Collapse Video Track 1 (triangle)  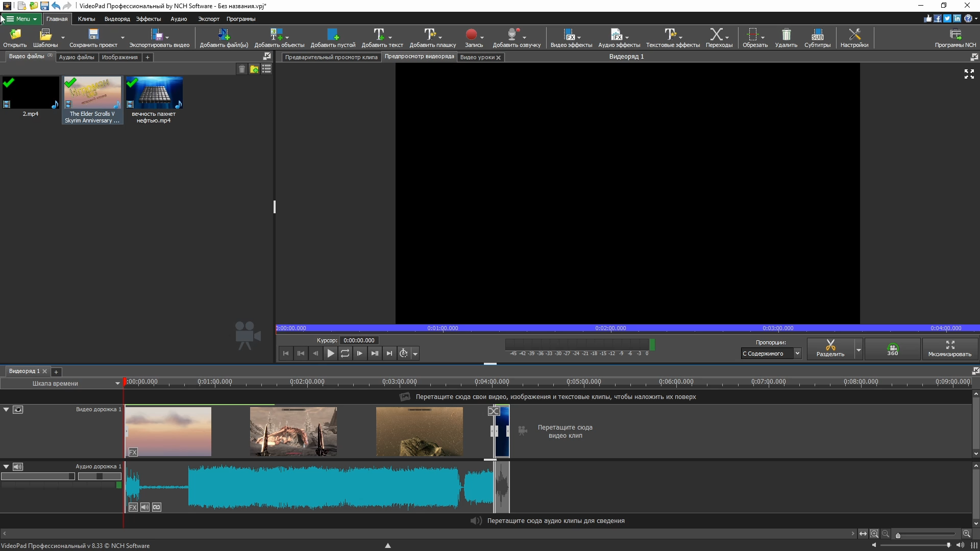6,409
